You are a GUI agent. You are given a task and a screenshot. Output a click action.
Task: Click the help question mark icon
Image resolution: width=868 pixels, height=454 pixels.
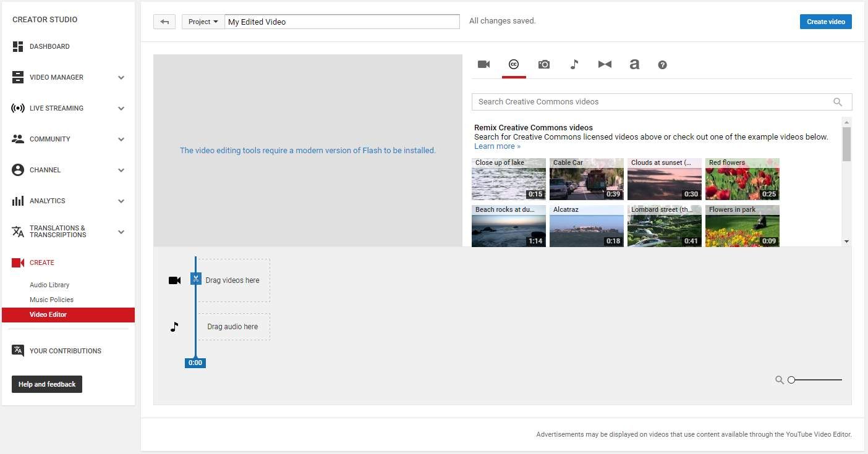662,65
